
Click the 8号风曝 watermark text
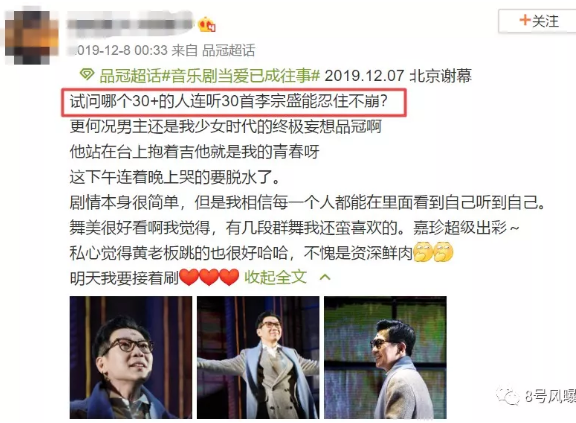[x=550, y=396]
